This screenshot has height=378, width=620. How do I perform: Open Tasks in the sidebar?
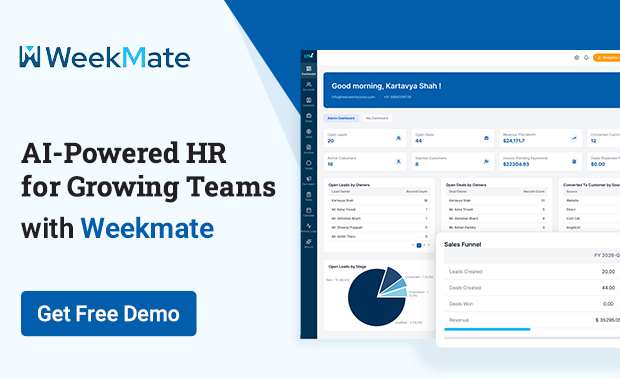[x=309, y=196]
